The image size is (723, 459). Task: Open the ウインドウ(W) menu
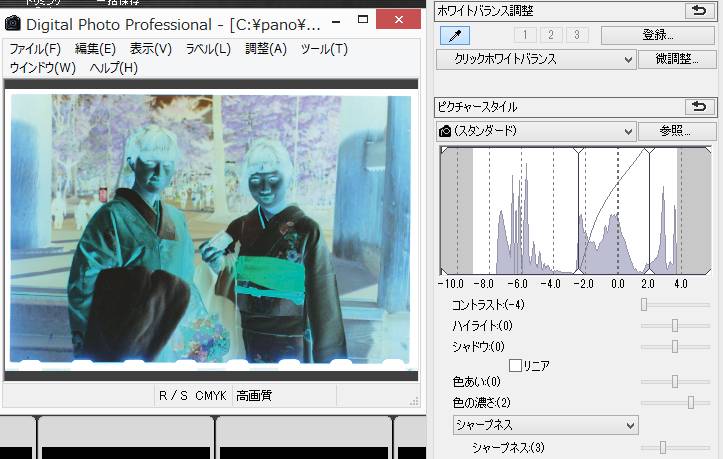[42, 68]
